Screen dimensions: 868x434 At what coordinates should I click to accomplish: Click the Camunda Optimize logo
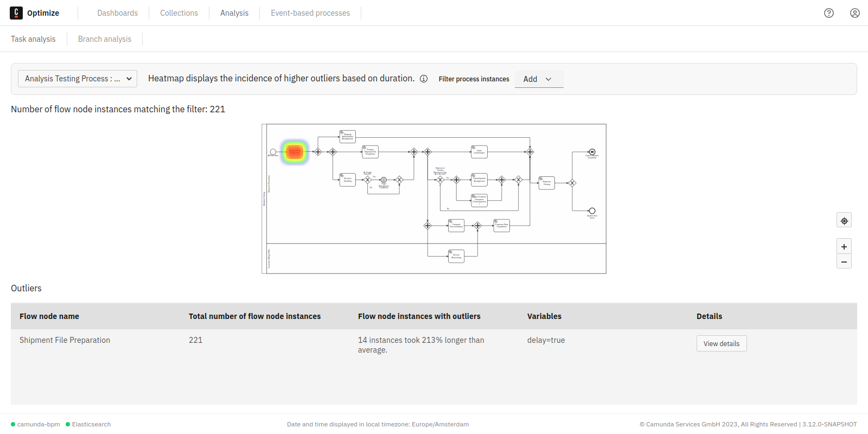click(x=16, y=13)
